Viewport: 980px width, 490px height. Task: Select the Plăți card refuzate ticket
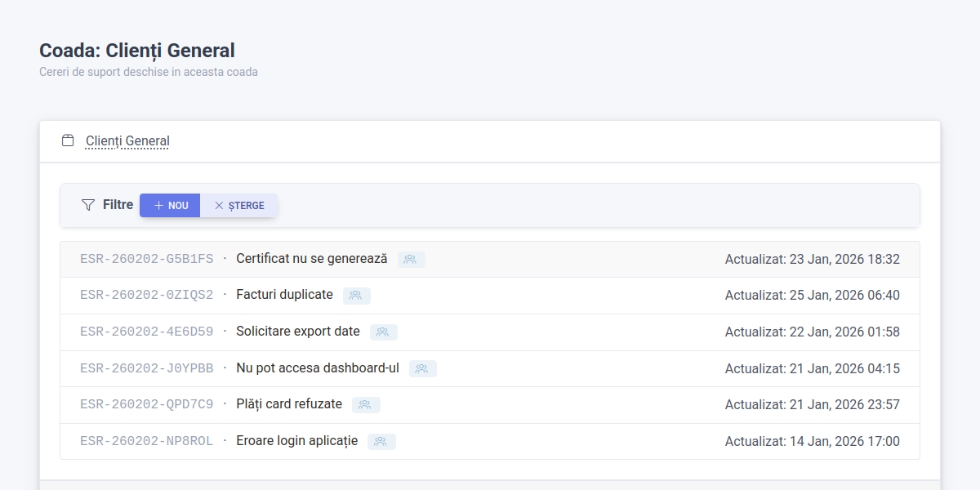coord(288,404)
